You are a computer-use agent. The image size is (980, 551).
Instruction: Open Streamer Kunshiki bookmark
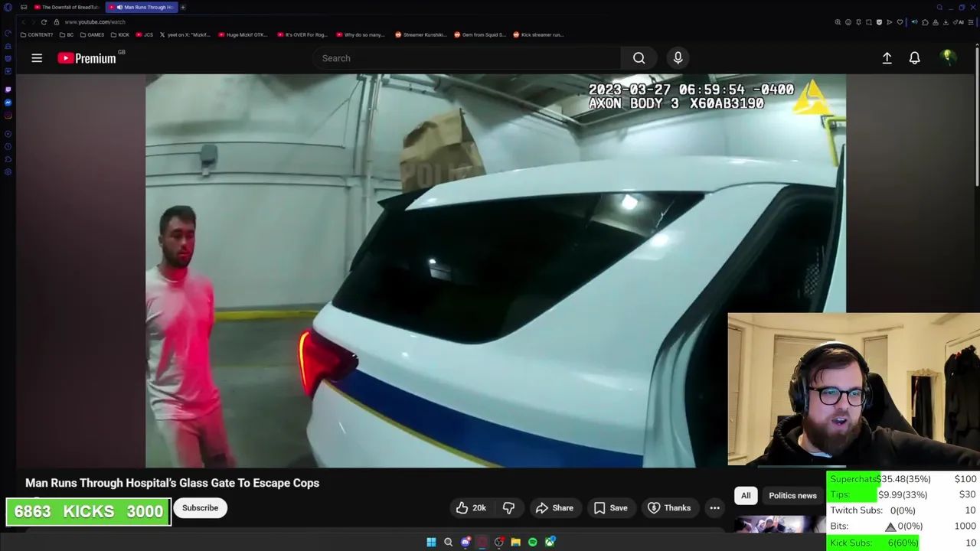[x=421, y=34]
